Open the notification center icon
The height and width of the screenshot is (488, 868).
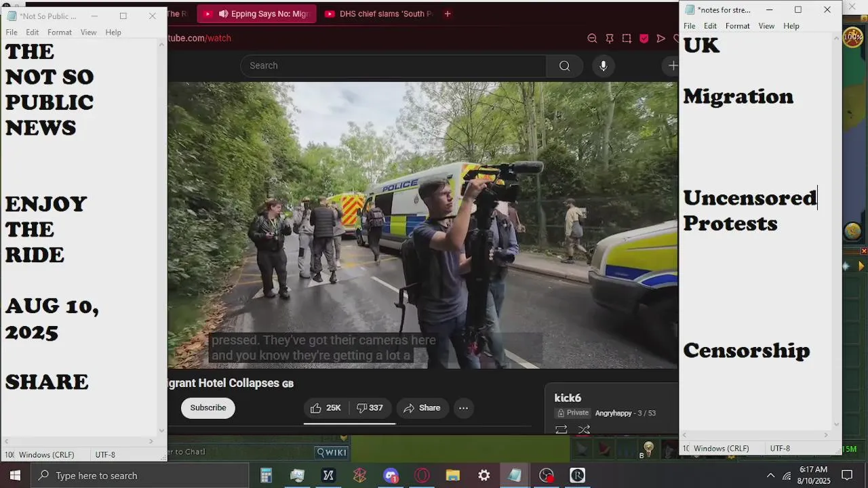point(847,476)
